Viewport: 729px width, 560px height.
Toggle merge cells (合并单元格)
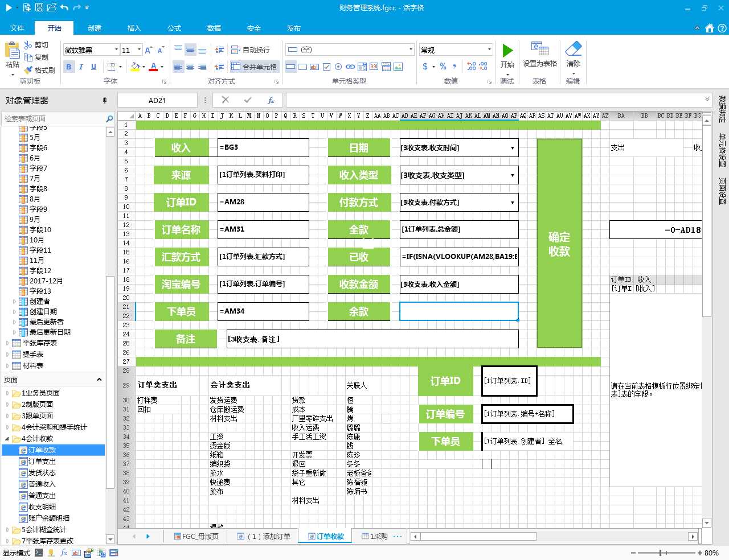pyautogui.click(x=254, y=67)
